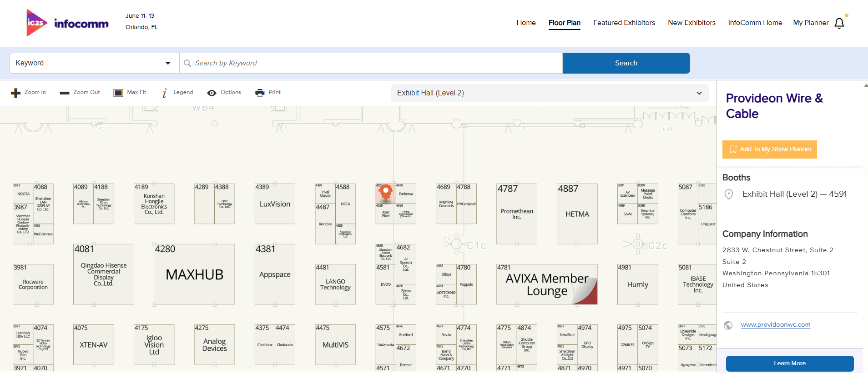Select NSCA booth 4588
The height and width of the screenshot is (373, 868).
(x=345, y=204)
